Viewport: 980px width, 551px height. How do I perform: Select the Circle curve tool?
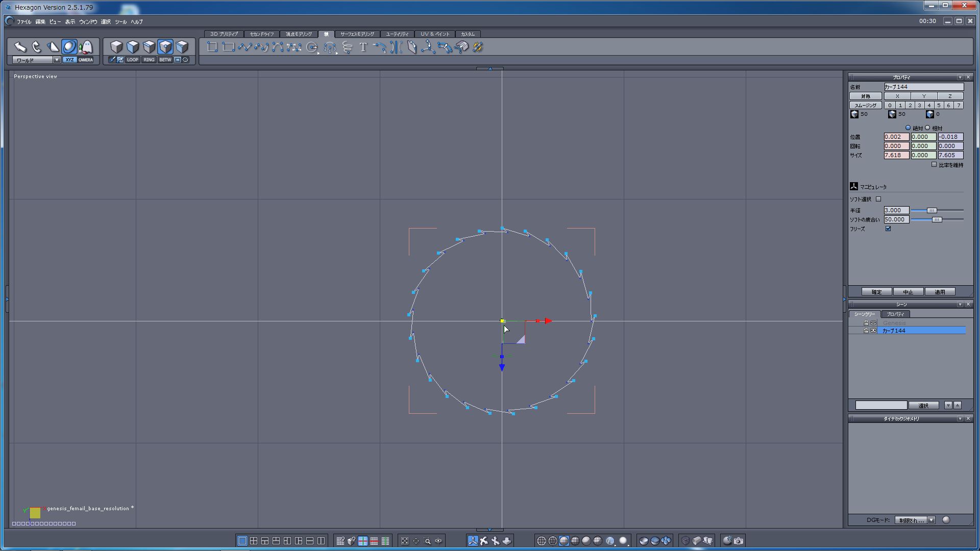311,47
